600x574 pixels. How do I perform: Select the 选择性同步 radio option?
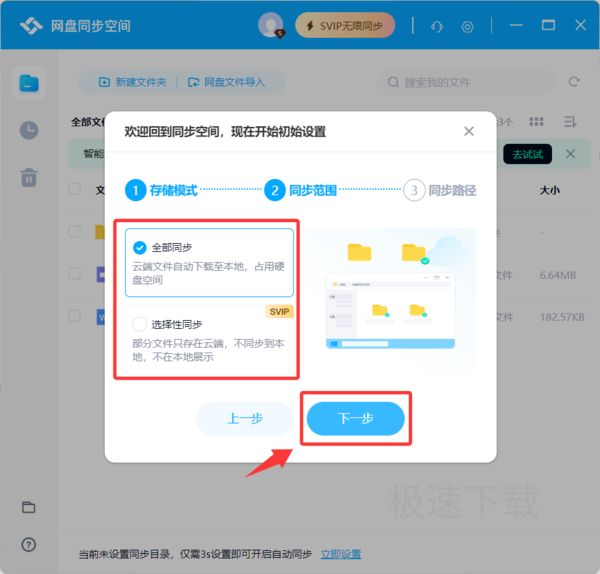pos(140,324)
